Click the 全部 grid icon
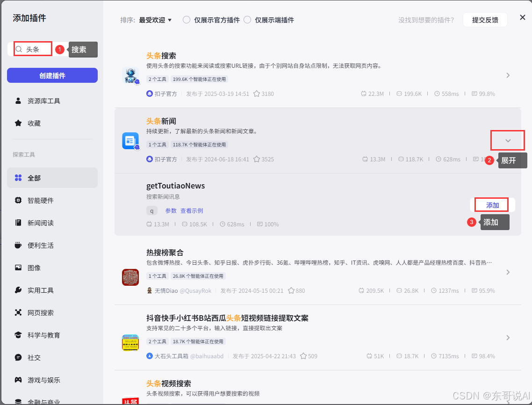The image size is (532, 405). click(18, 178)
